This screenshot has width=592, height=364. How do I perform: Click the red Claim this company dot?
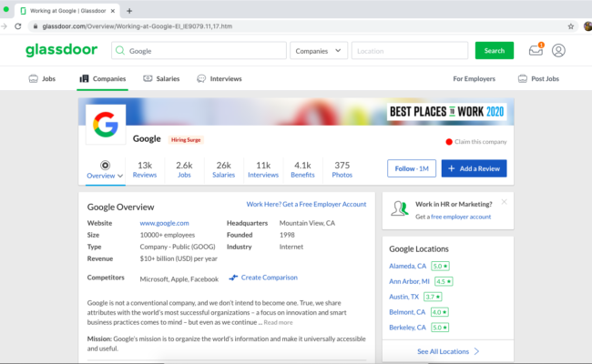[x=449, y=142]
